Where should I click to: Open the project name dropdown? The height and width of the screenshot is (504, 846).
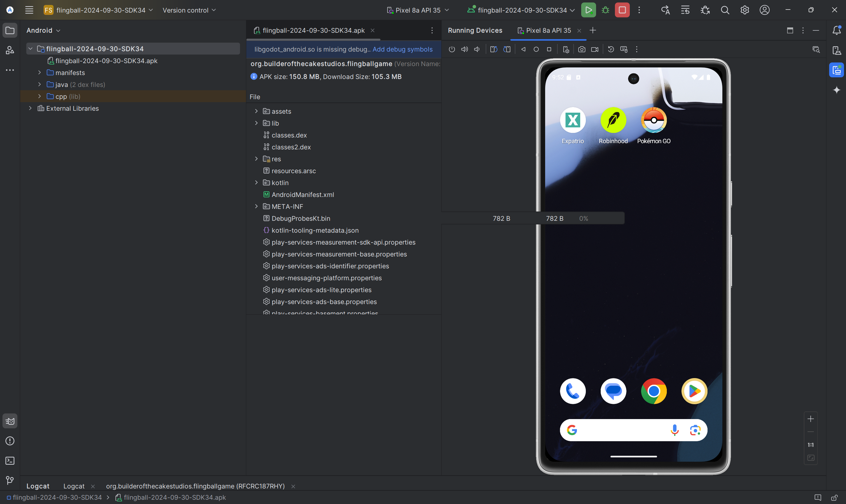(99, 10)
